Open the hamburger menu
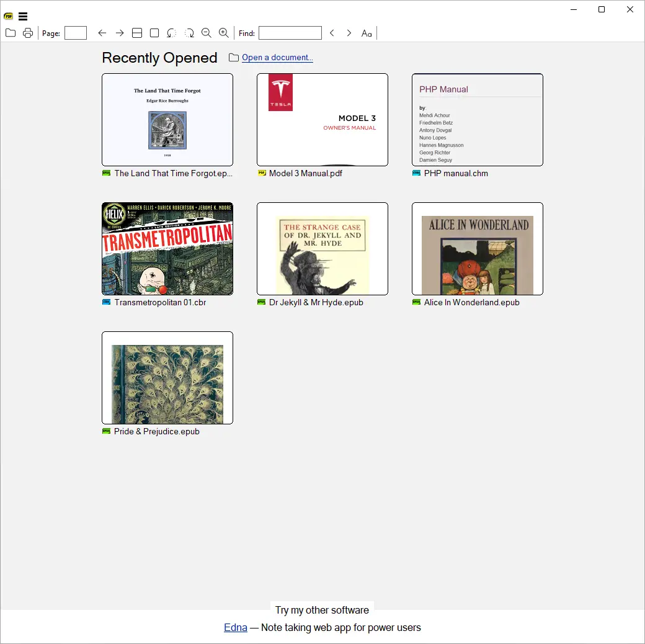This screenshot has height=644, width=645. click(23, 17)
